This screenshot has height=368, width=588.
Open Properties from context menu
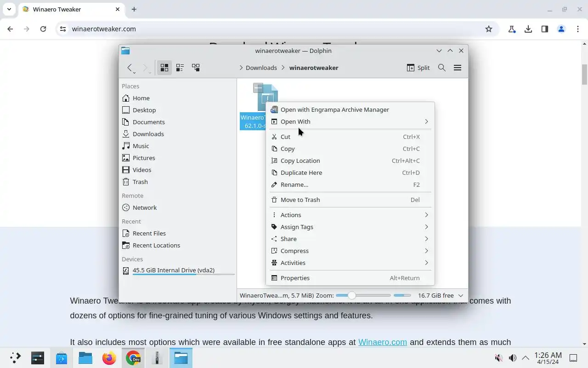pos(350,278)
